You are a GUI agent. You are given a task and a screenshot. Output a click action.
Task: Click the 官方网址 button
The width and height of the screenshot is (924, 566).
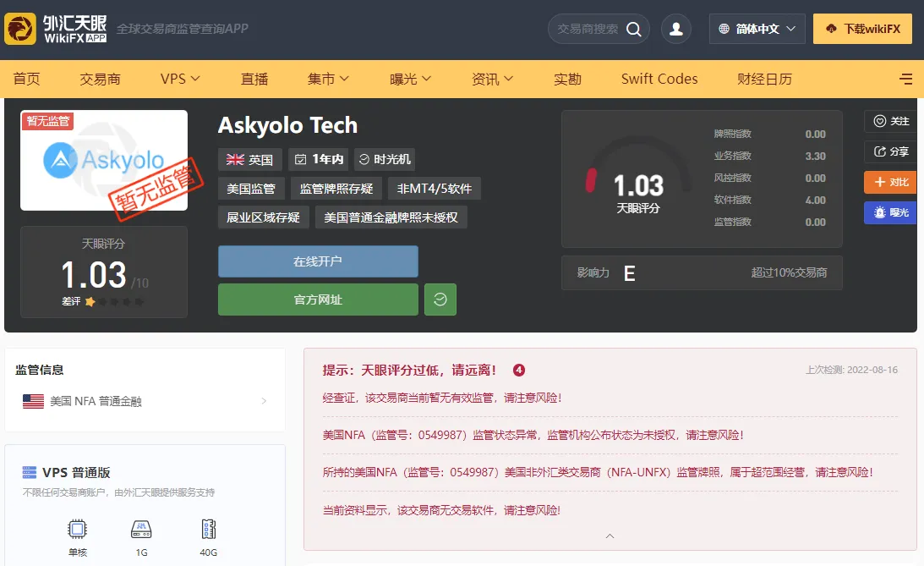[x=318, y=299]
